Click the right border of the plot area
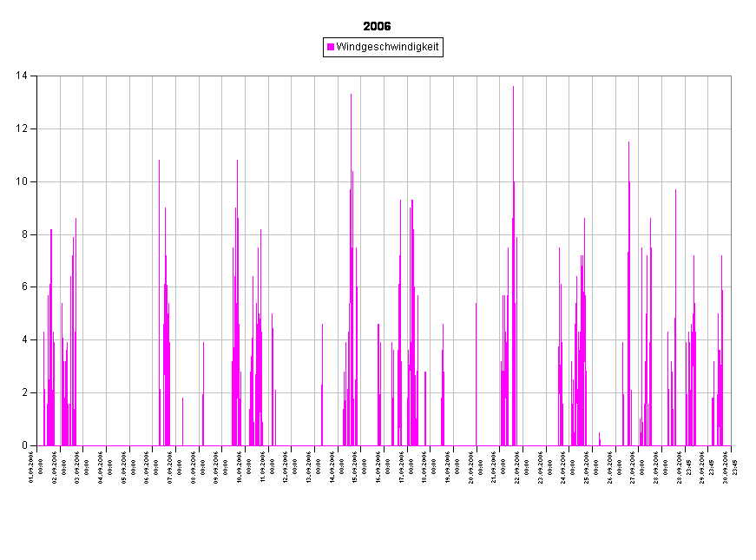 (x=731, y=260)
